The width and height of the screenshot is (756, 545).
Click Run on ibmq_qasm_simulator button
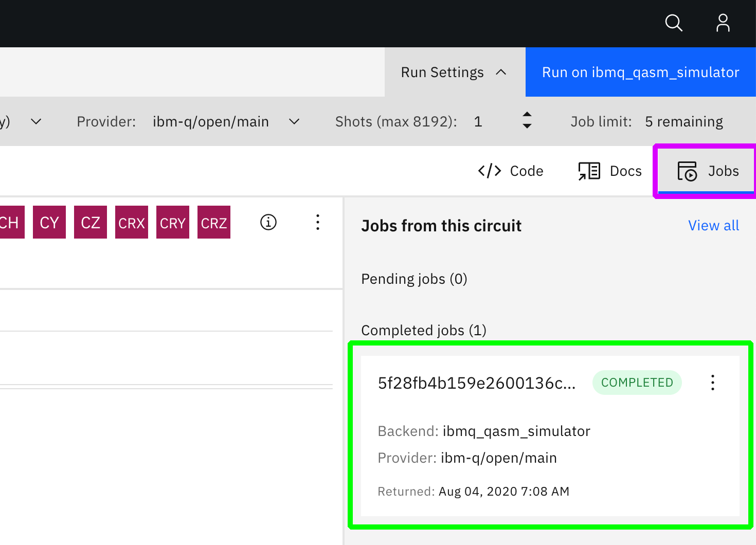pos(640,72)
